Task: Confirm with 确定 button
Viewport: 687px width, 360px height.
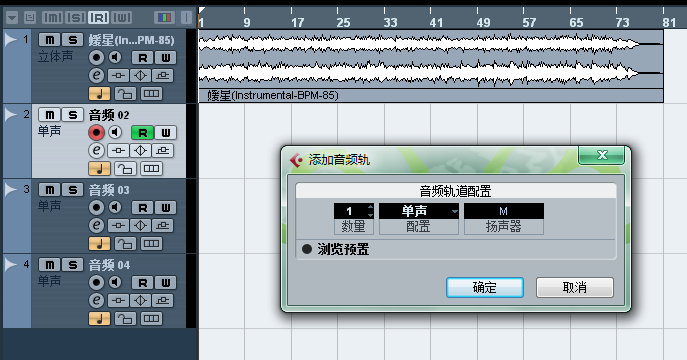Action: (x=485, y=287)
